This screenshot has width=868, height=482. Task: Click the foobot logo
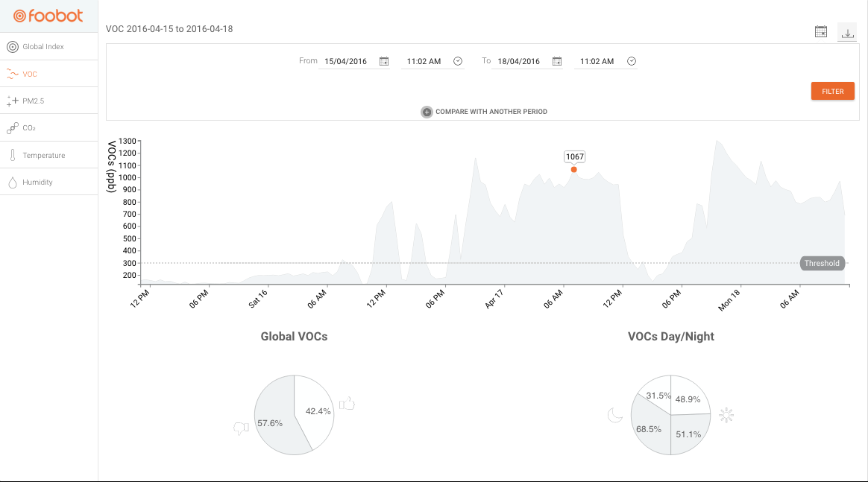point(48,16)
